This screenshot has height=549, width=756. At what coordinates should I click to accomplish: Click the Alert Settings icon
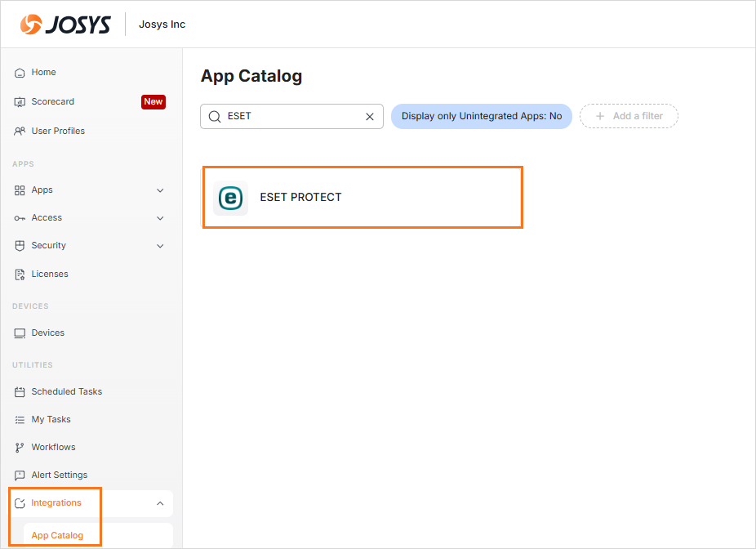pos(20,475)
